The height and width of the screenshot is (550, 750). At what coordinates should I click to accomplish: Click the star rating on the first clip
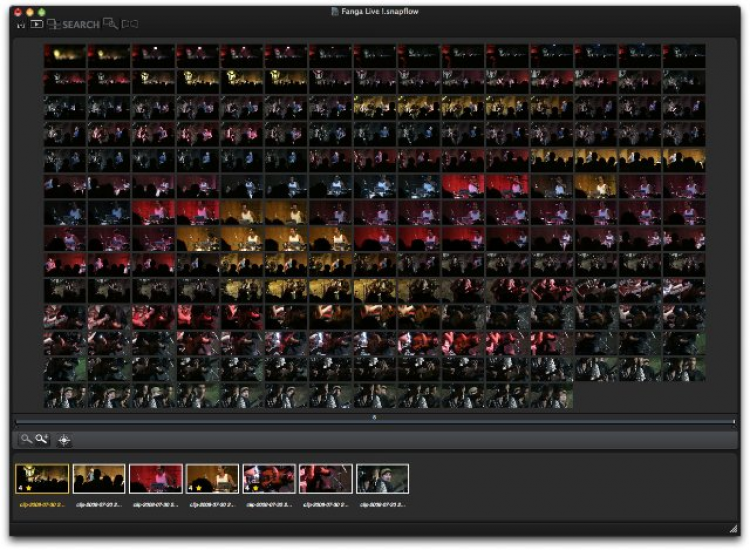point(29,488)
